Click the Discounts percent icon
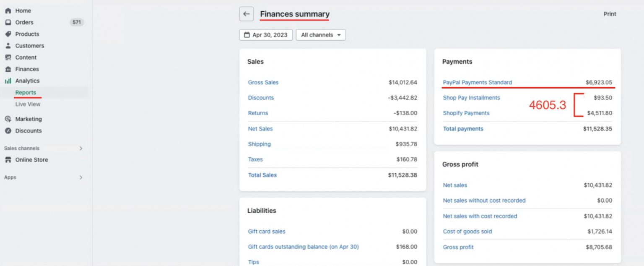 tap(9, 130)
